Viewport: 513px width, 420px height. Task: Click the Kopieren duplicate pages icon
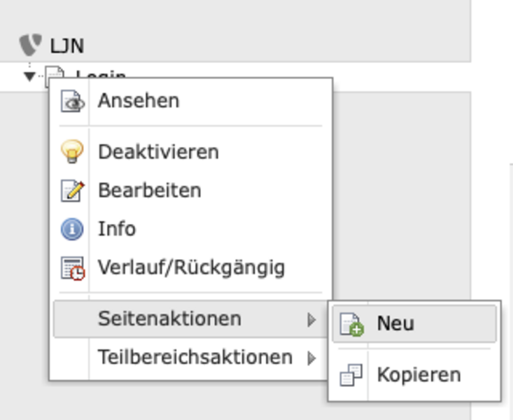[x=351, y=374]
